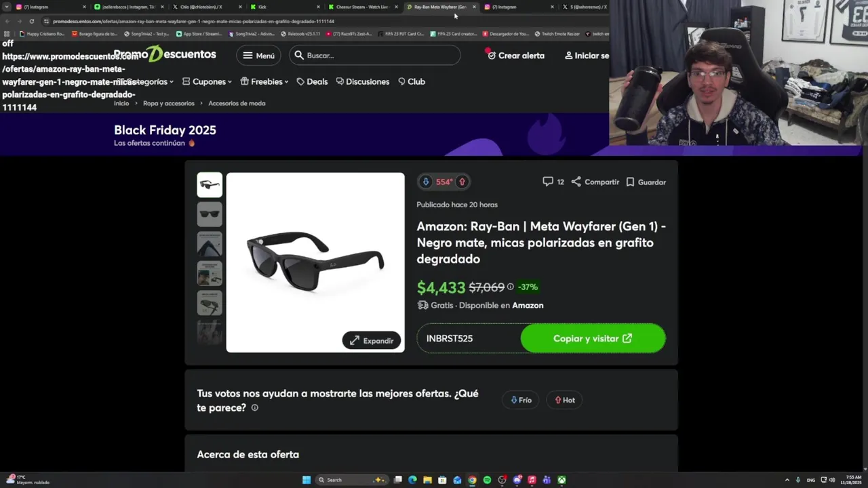This screenshot has width=868, height=488.
Task: Click the Copiar y visitar button
Action: (x=593, y=338)
